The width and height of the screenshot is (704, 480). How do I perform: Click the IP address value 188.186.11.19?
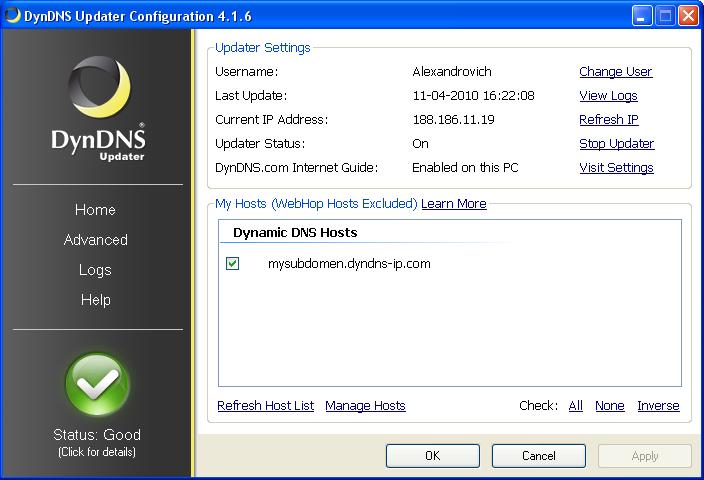click(453, 119)
